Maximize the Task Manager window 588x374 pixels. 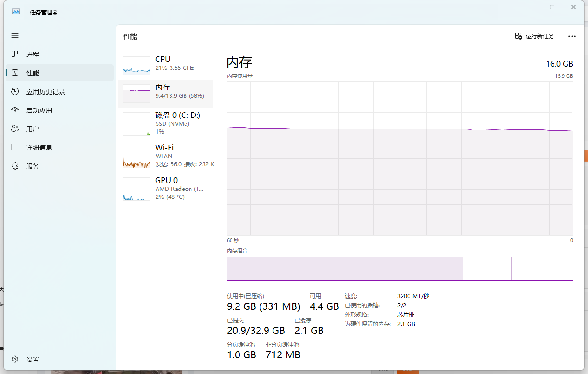coord(552,7)
